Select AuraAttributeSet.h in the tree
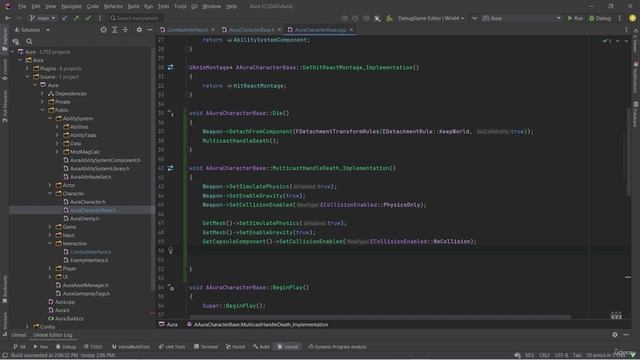The height and width of the screenshot is (360, 640). pyautogui.click(x=90, y=177)
